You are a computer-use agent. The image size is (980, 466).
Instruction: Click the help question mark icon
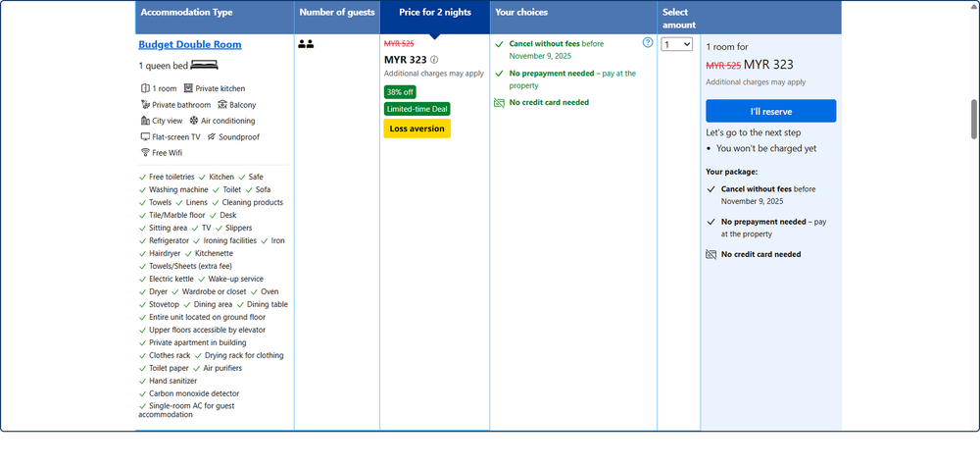click(648, 42)
